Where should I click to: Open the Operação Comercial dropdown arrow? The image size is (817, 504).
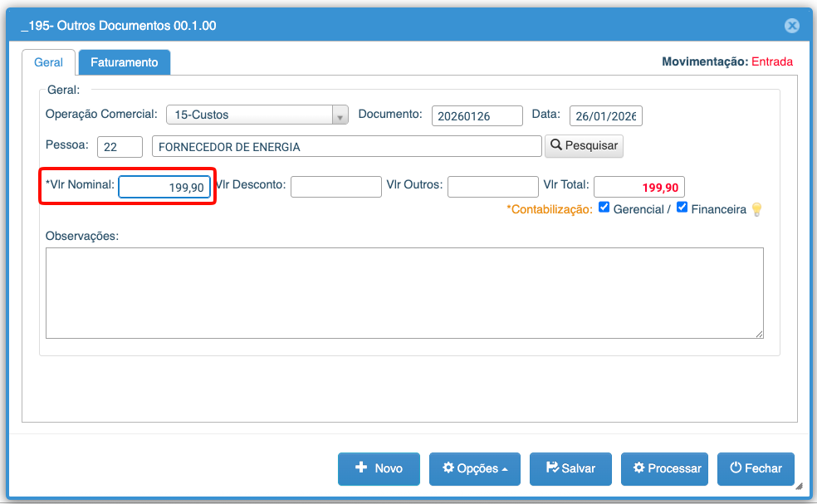(x=340, y=115)
